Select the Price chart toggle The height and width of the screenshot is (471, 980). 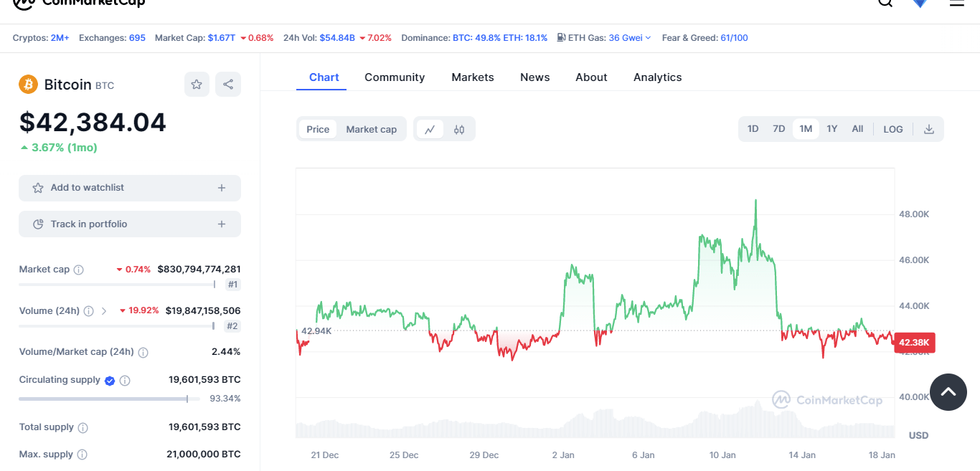click(318, 129)
